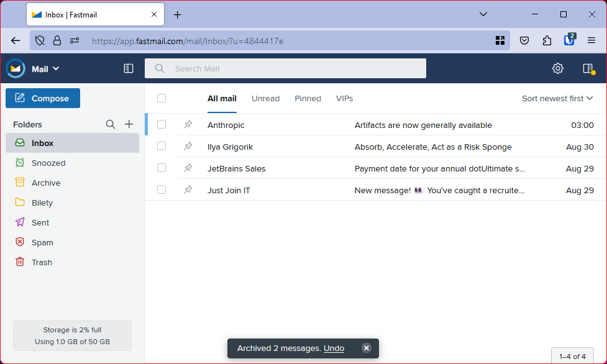
Task: Pin the Ilya Grigorik message
Action: (x=188, y=146)
